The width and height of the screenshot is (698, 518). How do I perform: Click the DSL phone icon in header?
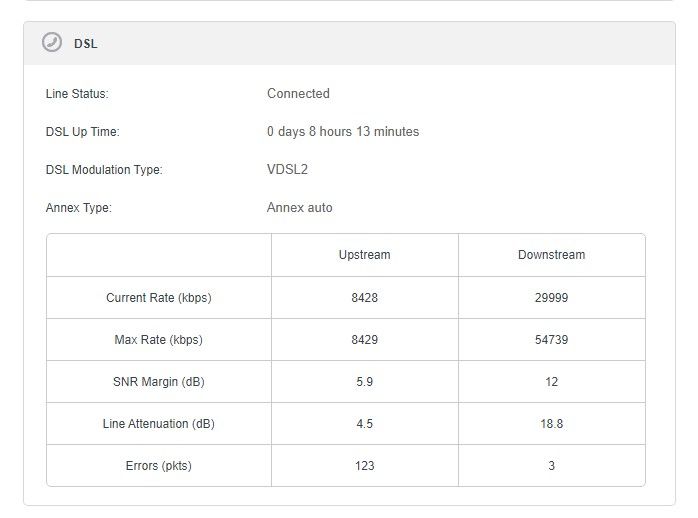tap(52, 43)
